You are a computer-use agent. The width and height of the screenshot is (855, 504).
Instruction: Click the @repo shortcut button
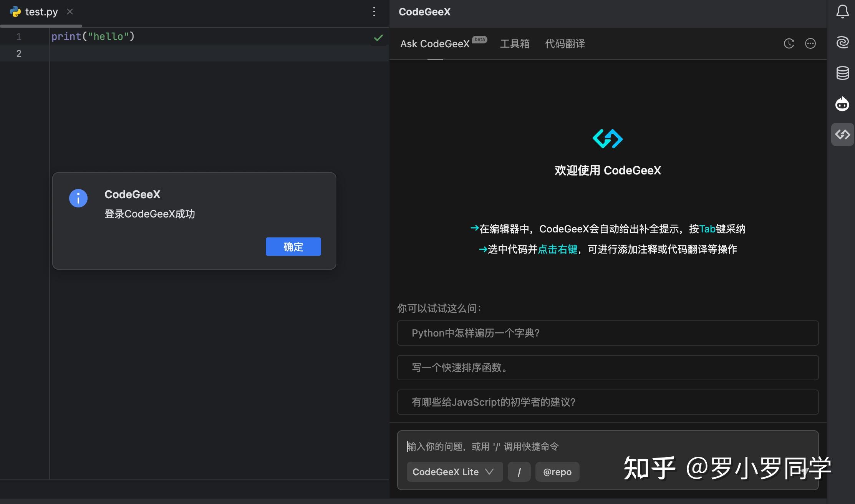coord(557,472)
